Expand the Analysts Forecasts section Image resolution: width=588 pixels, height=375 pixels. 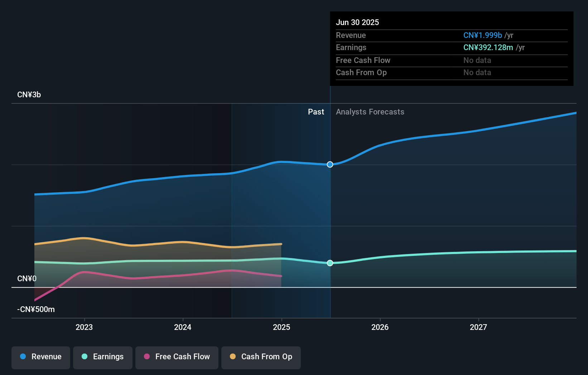click(370, 112)
